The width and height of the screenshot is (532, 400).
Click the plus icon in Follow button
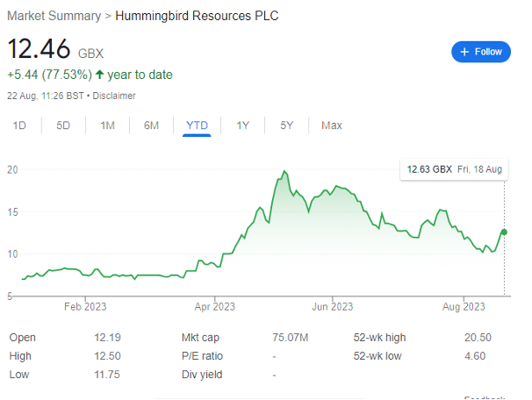tap(464, 52)
